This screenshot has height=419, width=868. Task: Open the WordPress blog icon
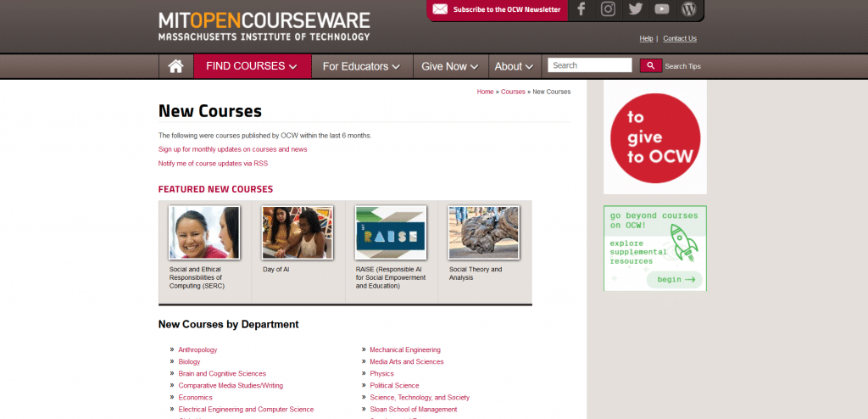point(688,8)
